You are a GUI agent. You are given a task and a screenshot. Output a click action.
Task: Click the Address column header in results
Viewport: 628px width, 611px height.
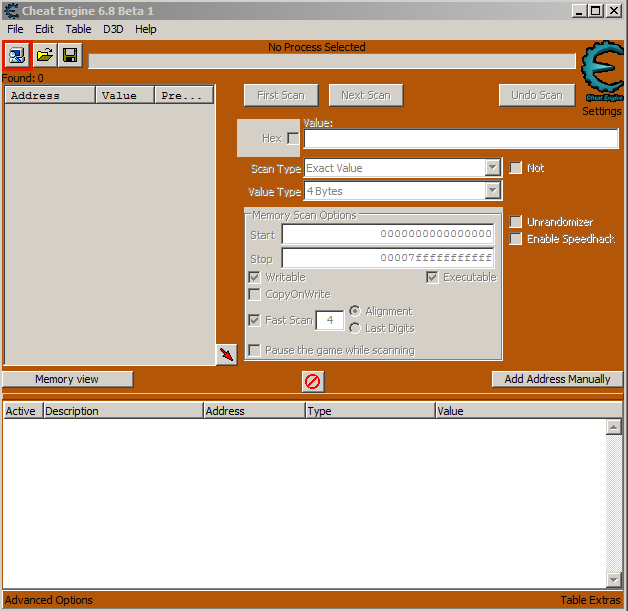[x=50, y=95]
